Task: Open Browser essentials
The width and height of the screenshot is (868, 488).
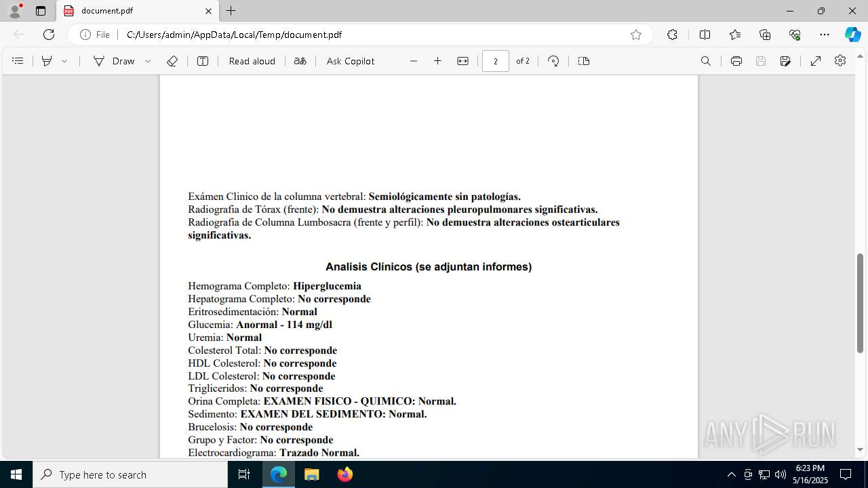Action: point(795,35)
